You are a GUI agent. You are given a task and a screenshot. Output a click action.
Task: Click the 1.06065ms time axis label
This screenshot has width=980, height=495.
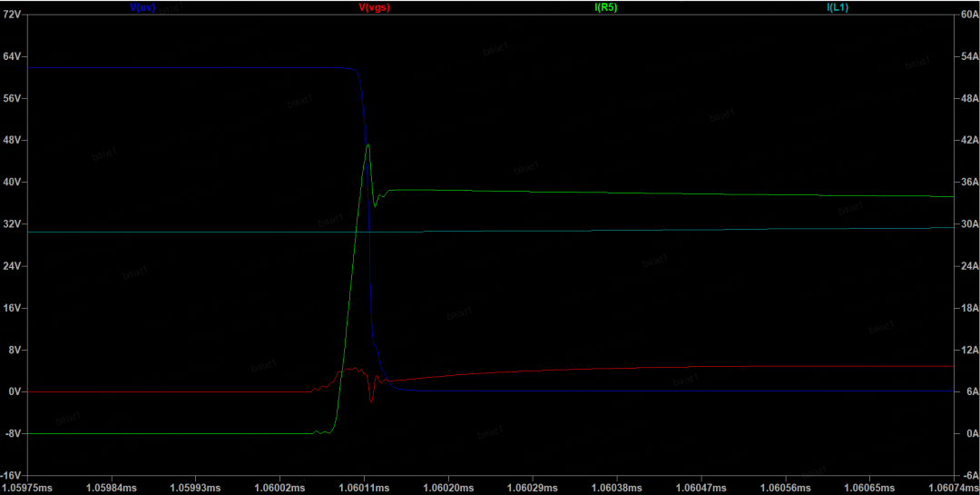tap(868, 487)
